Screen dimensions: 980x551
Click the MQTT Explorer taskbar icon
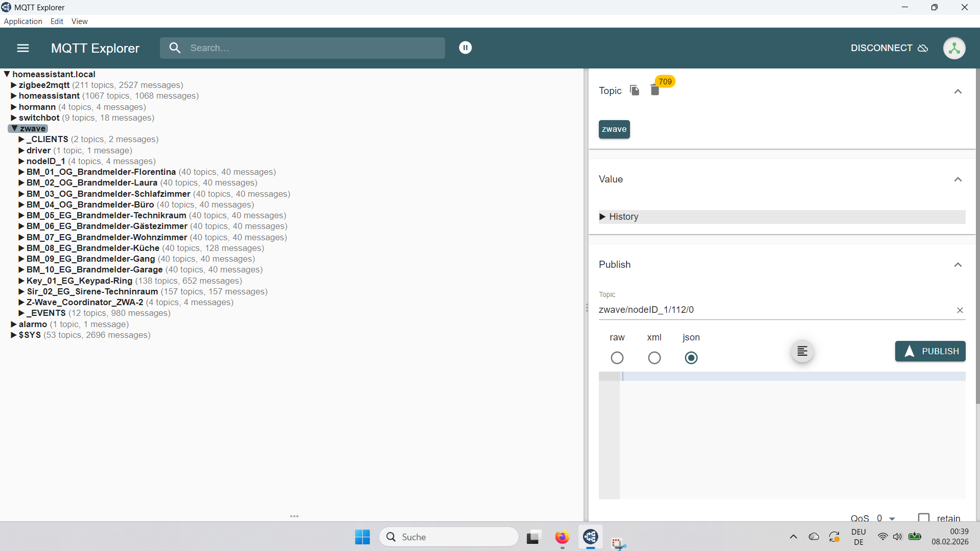click(x=590, y=537)
